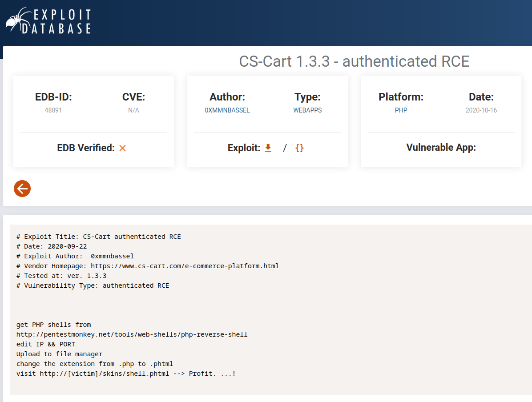532x402 pixels.
Task: Click the EDB-ID: heading label
Action: (x=53, y=96)
